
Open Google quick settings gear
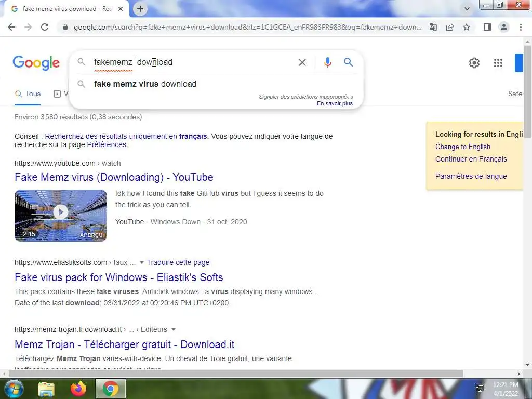point(474,63)
